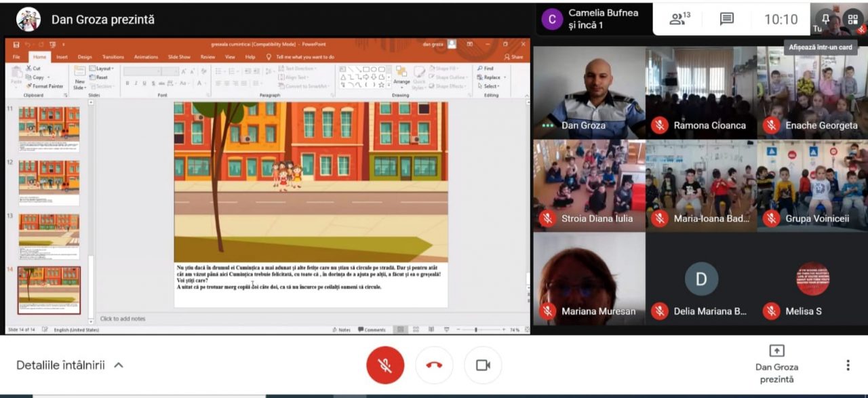The image size is (868, 398).
Task: Click the pin icon on your self-view
Action: tap(826, 18)
